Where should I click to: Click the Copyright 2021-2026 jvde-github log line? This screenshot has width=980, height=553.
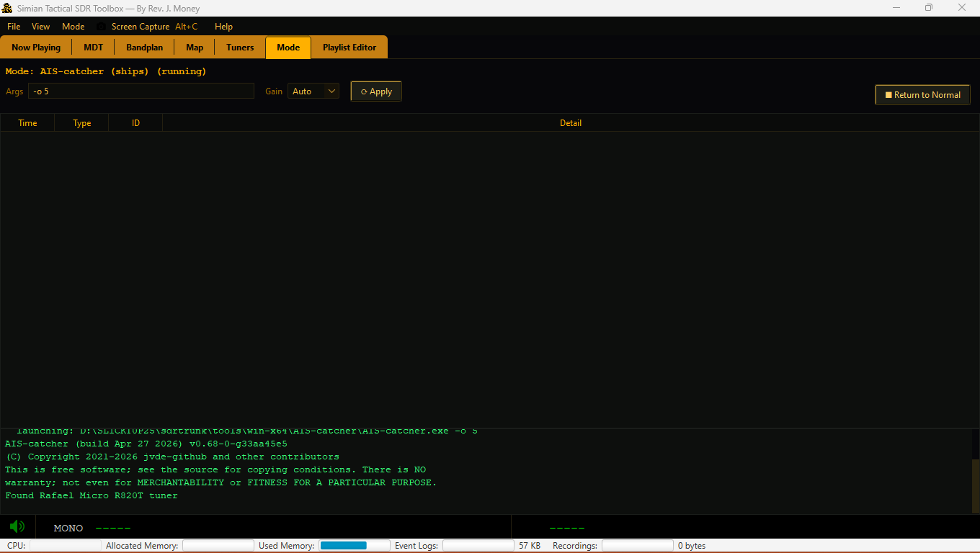[172, 457]
